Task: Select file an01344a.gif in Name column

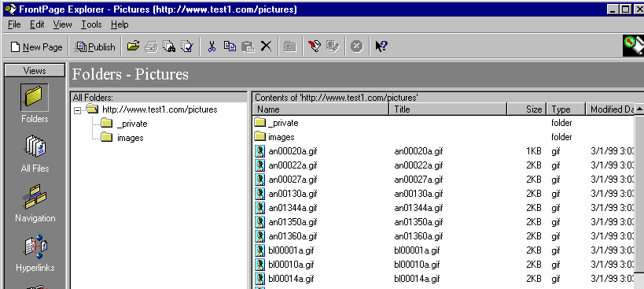Action: pyautogui.click(x=293, y=208)
